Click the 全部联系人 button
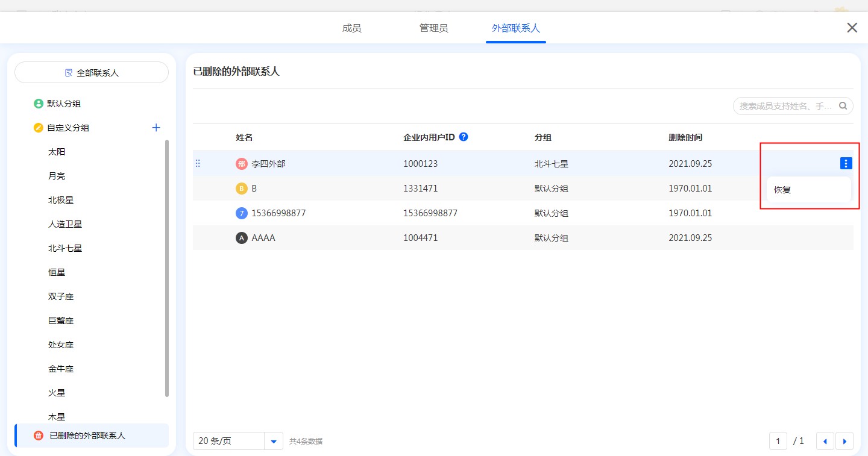868x456 pixels. (x=92, y=72)
